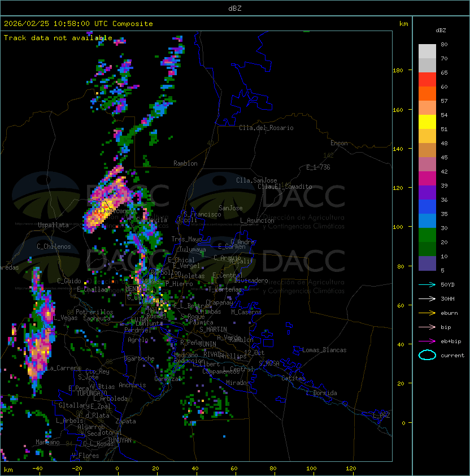
Task: Click the 45 value on the dBZ scale
Action: pyautogui.click(x=444, y=157)
